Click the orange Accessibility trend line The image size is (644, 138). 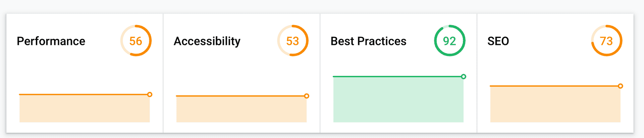click(240, 96)
